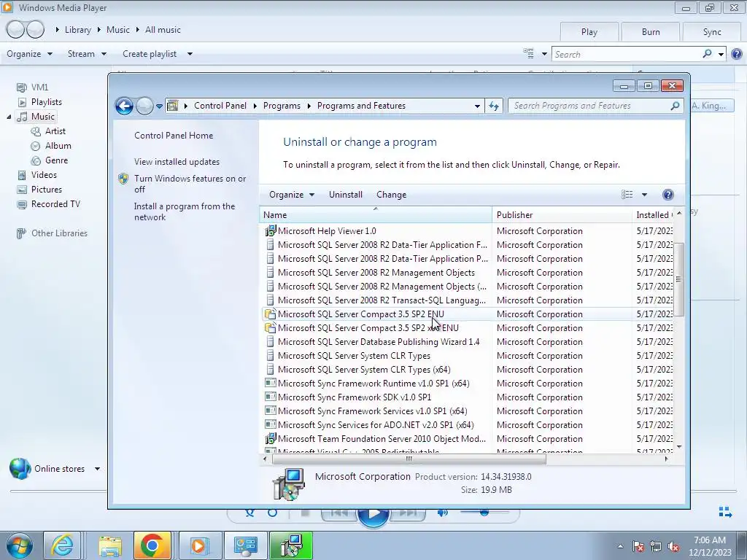This screenshot has height=560, width=747.
Task: Open Recorded TV in Media Player sidebar
Action: click(55, 204)
